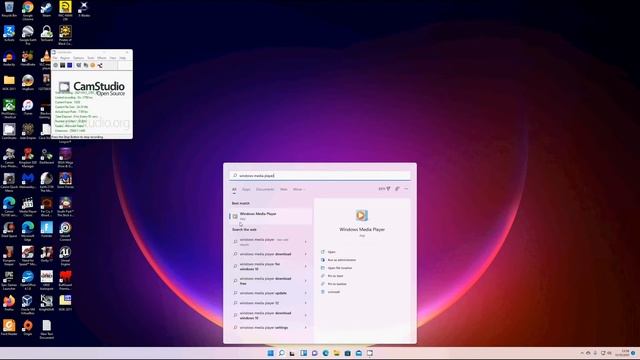Launch Steam from the desktop
This screenshot has width=640, height=360.
pyautogui.click(x=47, y=9)
